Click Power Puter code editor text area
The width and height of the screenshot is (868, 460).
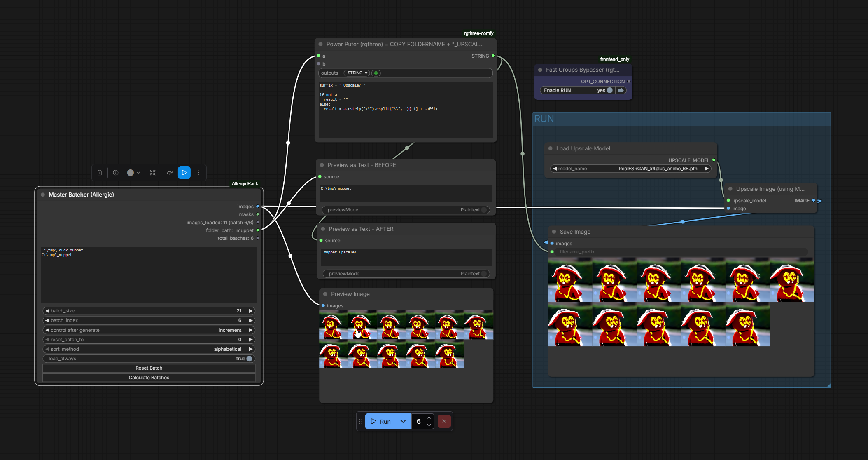[x=406, y=110]
